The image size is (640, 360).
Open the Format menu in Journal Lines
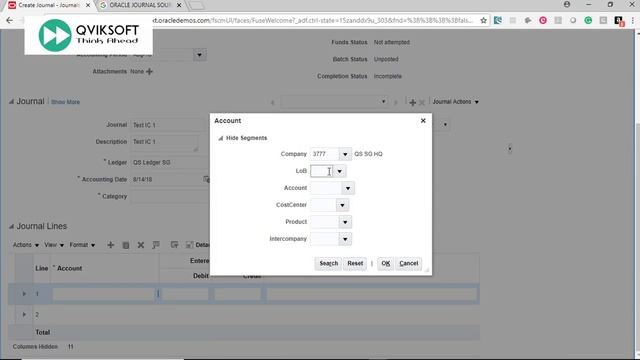[x=82, y=245]
